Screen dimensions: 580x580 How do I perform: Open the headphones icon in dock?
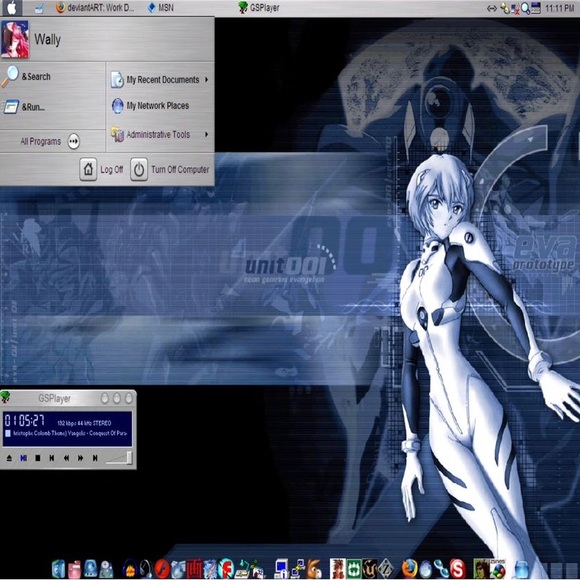pyautogui.click(x=146, y=569)
